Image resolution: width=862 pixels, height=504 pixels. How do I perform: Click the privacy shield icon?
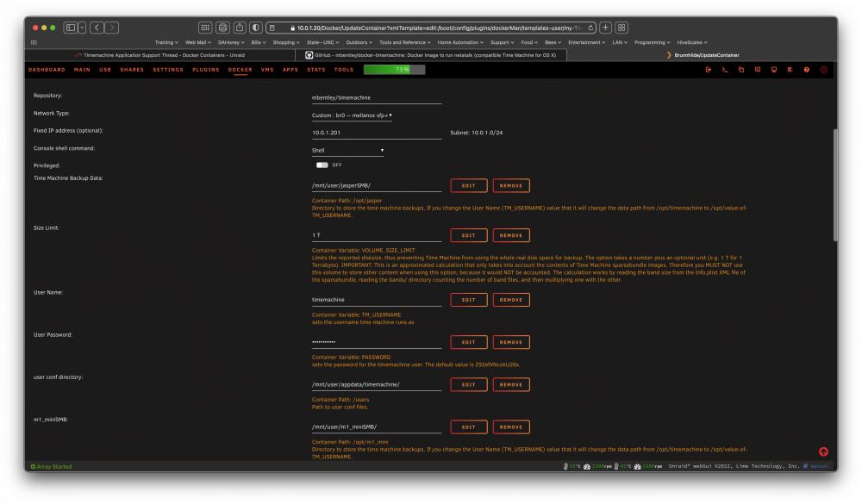(x=256, y=28)
